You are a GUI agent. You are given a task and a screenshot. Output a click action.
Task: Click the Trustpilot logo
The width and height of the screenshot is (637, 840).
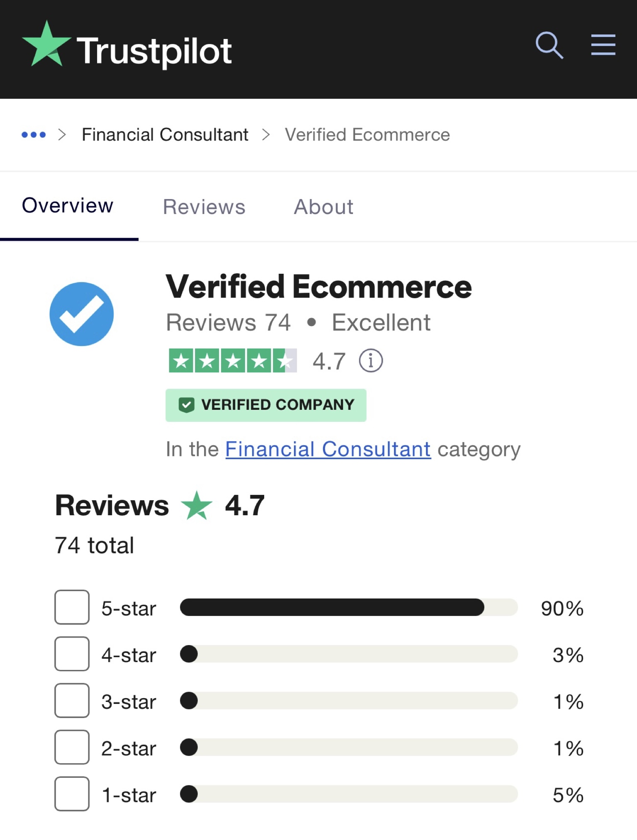(x=127, y=46)
